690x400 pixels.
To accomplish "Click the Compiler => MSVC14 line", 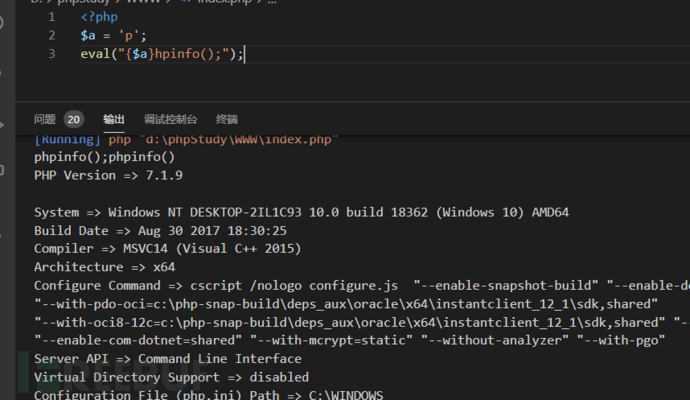I will [x=168, y=249].
